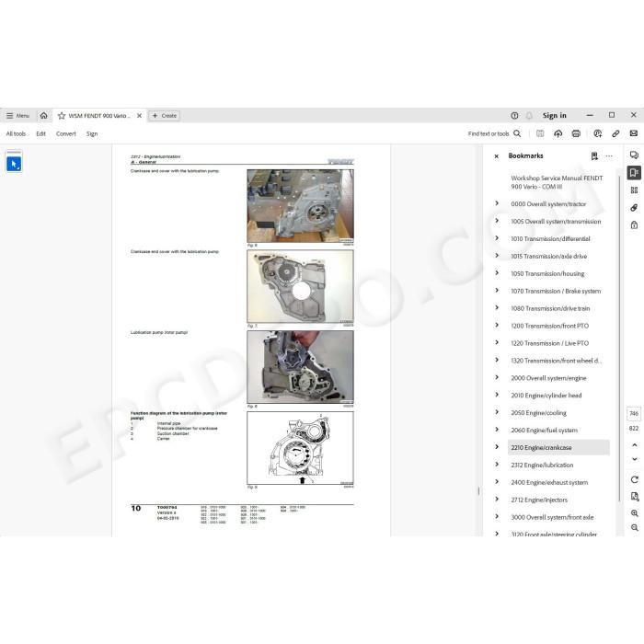Click the upload to cloud icon

pos(558,133)
